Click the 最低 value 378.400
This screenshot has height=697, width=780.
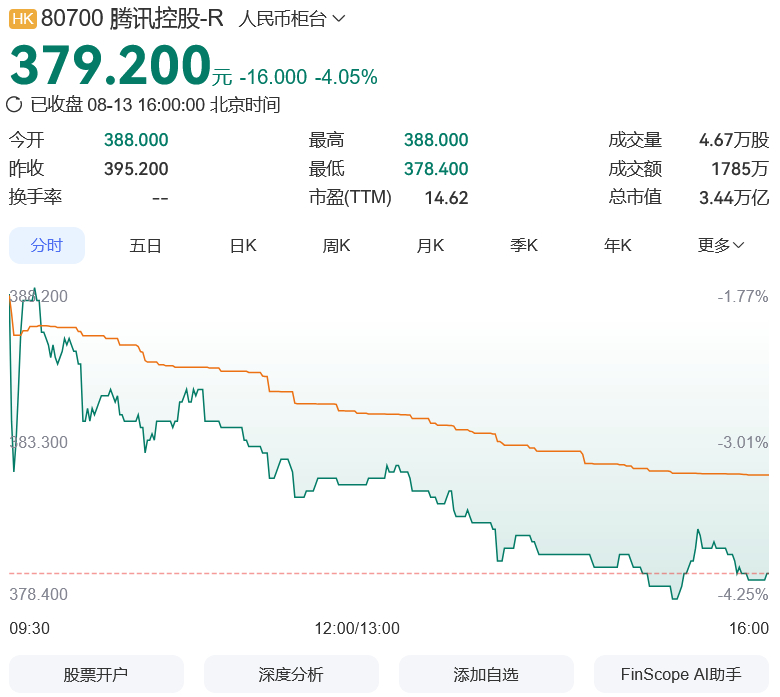click(436, 169)
